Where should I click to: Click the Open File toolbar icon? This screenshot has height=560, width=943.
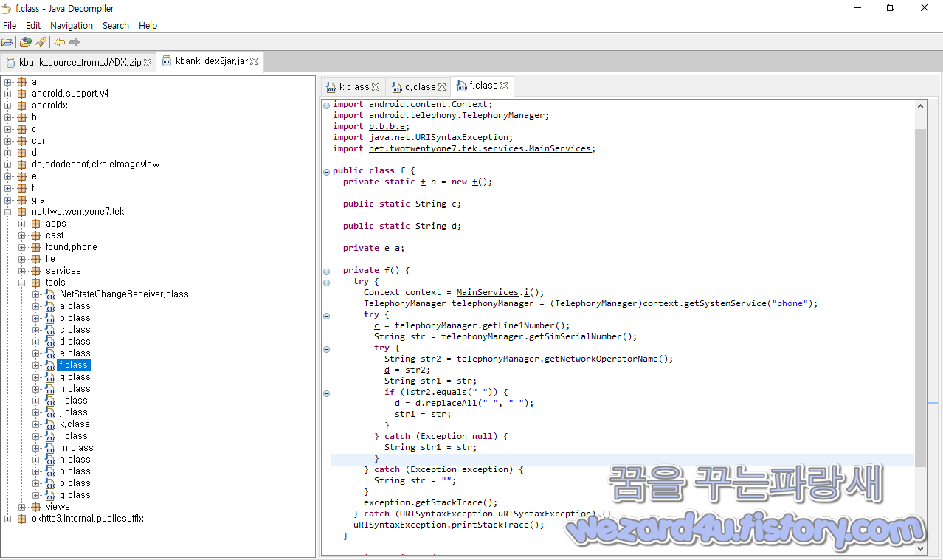[7, 42]
